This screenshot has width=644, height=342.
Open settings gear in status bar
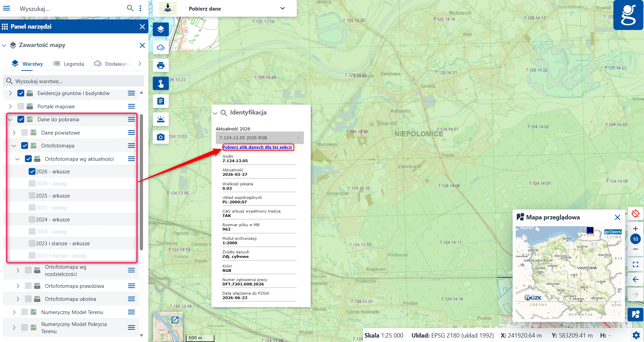tap(636, 335)
